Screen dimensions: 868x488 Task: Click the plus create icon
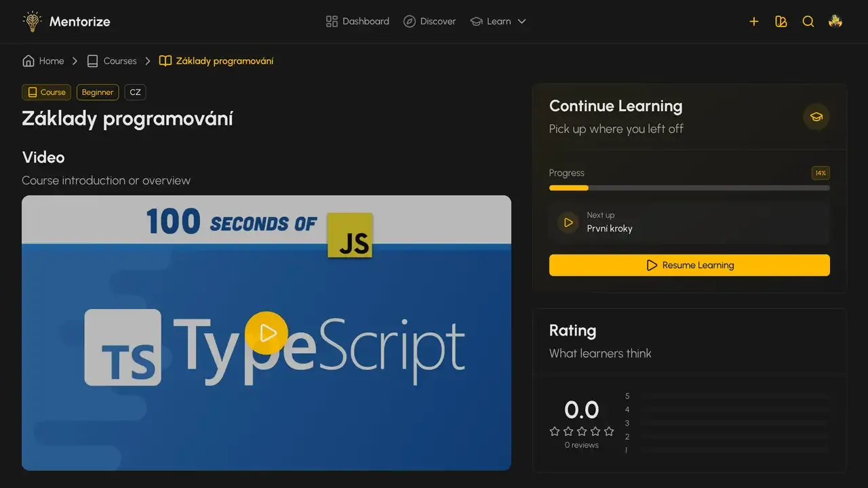(x=754, y=21)
